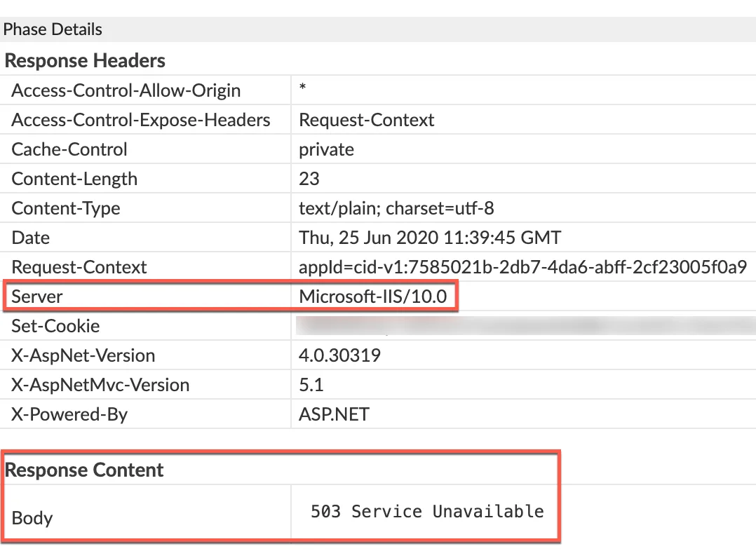This screenshot has width=756, height=551.
Task: Click the Response Content section title
Action: pyautogui.click(x=84, y=470)
